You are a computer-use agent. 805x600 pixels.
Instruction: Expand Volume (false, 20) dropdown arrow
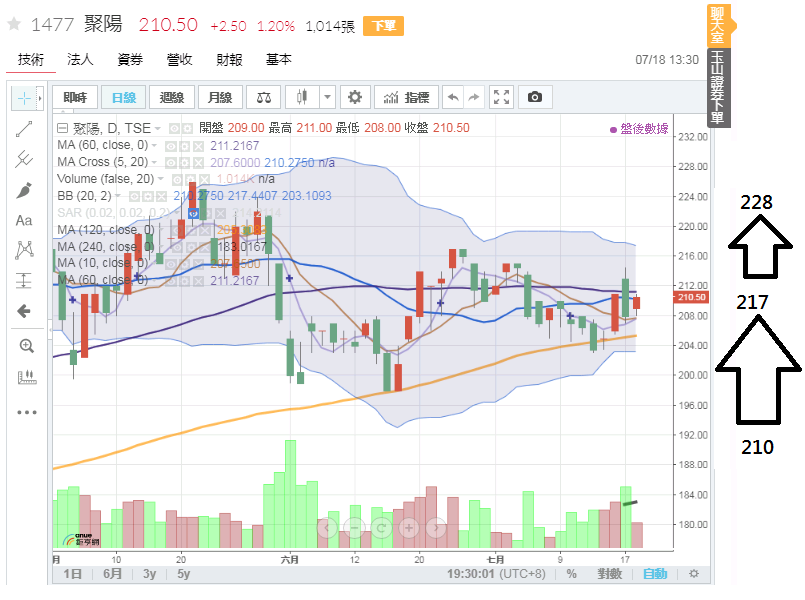tap(161, 179)
